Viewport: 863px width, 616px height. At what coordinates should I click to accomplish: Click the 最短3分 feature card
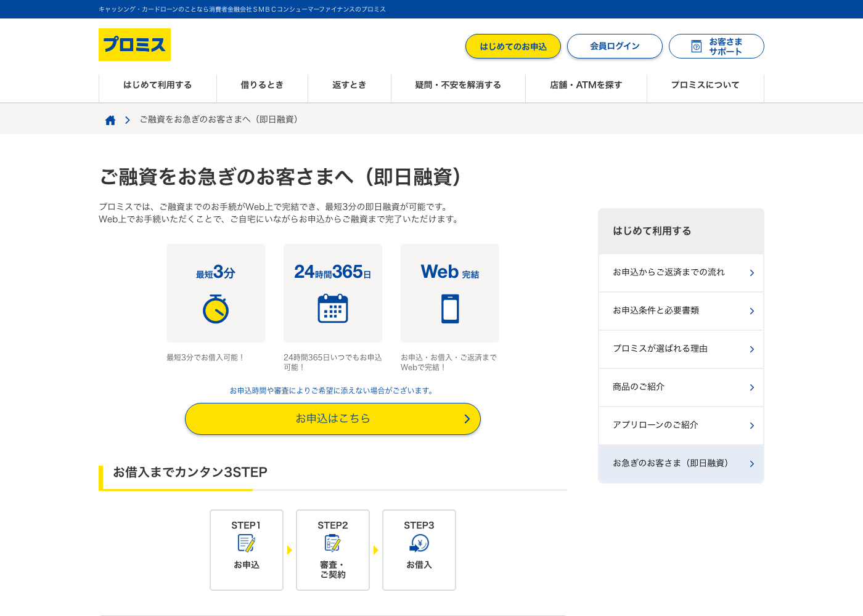(216, 293)
